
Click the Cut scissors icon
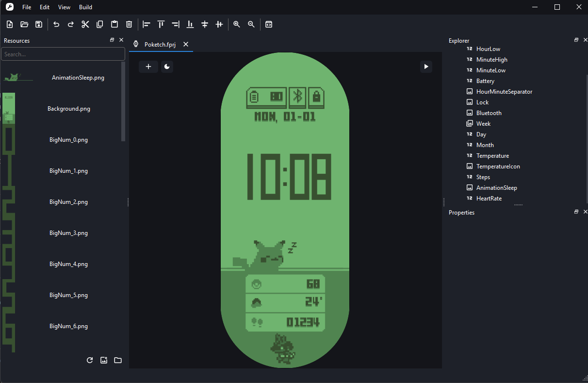coord(85,24)
